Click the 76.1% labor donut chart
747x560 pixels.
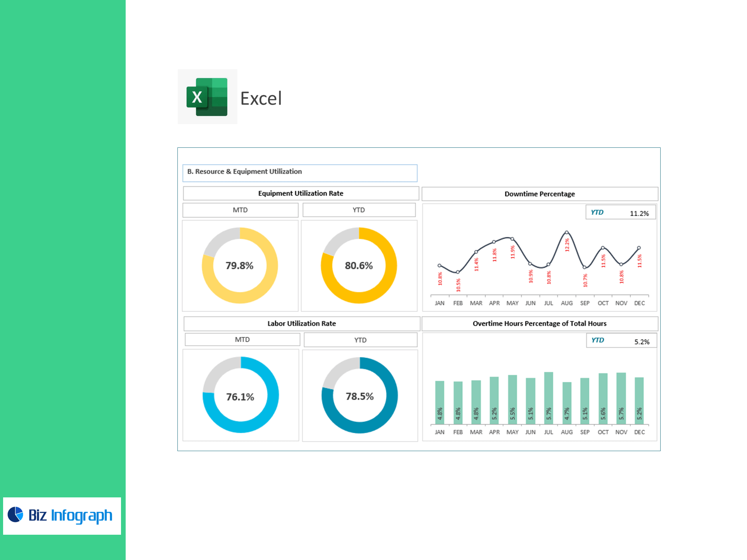[240, 395]
